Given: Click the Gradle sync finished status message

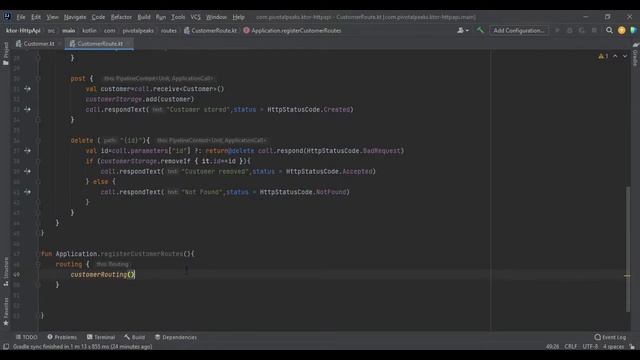Looking at the screenshot, I should pyautogui.click(x=82, y=347).
